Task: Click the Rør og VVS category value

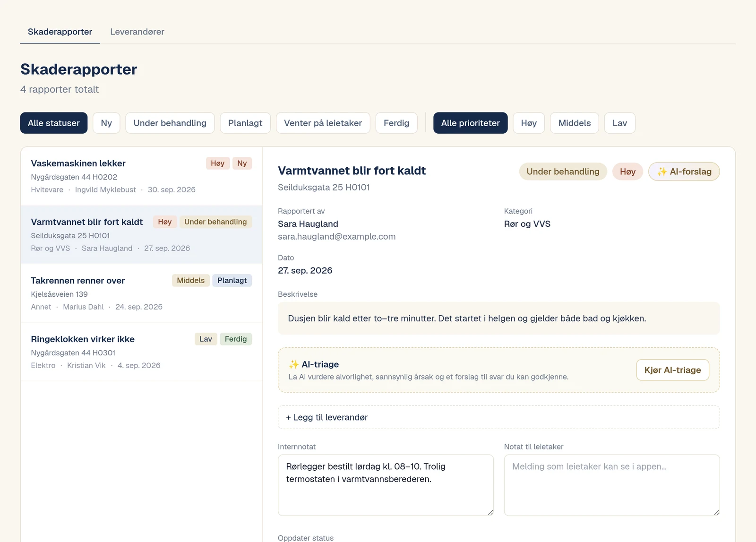Action: [x=527, y=224]
